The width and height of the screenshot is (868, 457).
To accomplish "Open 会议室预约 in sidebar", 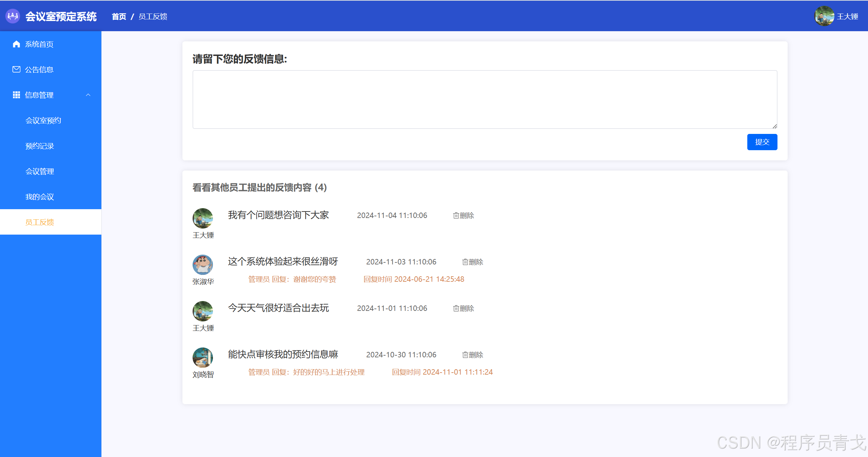I will pyautogui.click(x=43, y=120).
